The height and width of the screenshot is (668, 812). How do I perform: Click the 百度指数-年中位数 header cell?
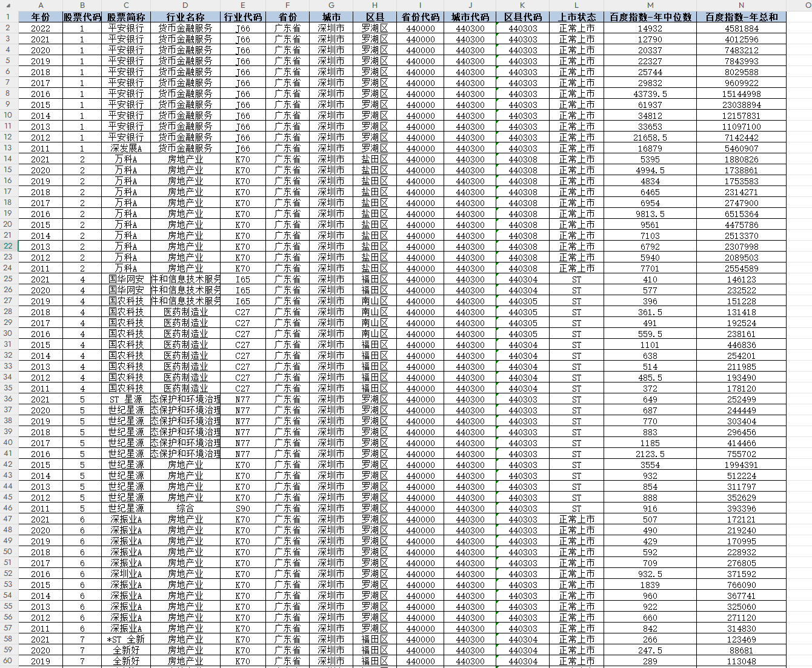point(650,17)
